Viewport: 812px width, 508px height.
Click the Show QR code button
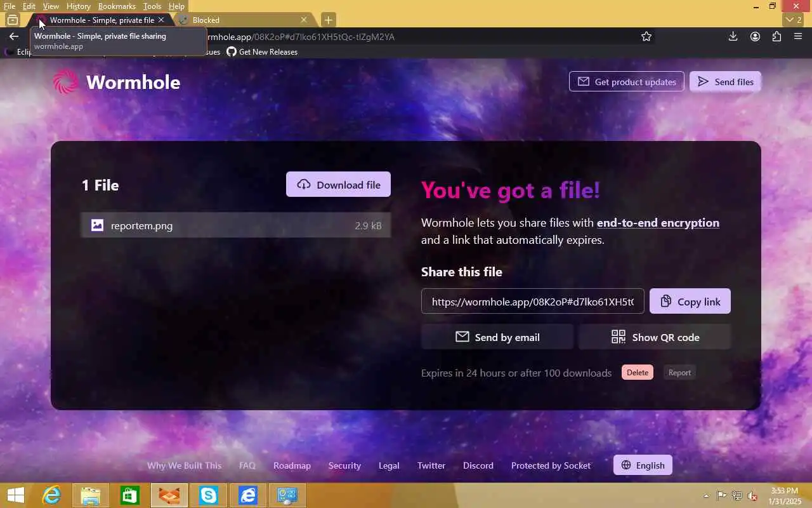(655, 337)
